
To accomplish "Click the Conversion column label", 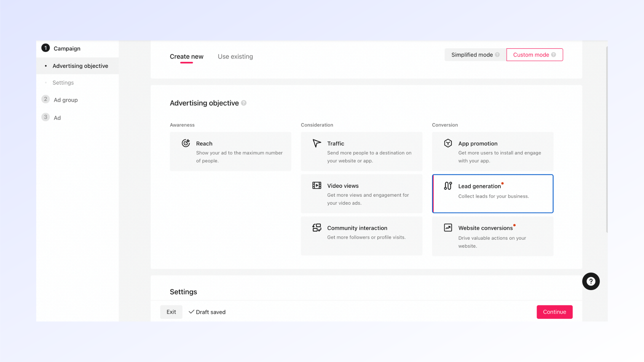I will pos(445,125).
